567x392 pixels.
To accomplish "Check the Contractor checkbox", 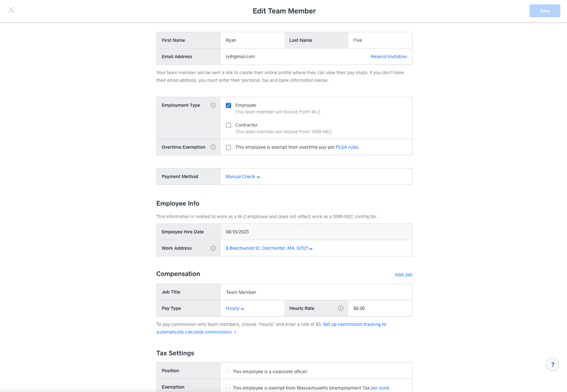I will pos(229,125).
